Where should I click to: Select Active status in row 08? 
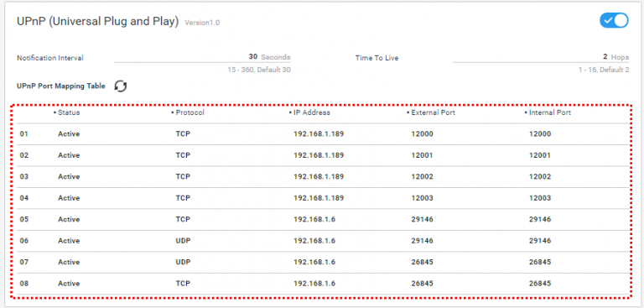(69, 284)
